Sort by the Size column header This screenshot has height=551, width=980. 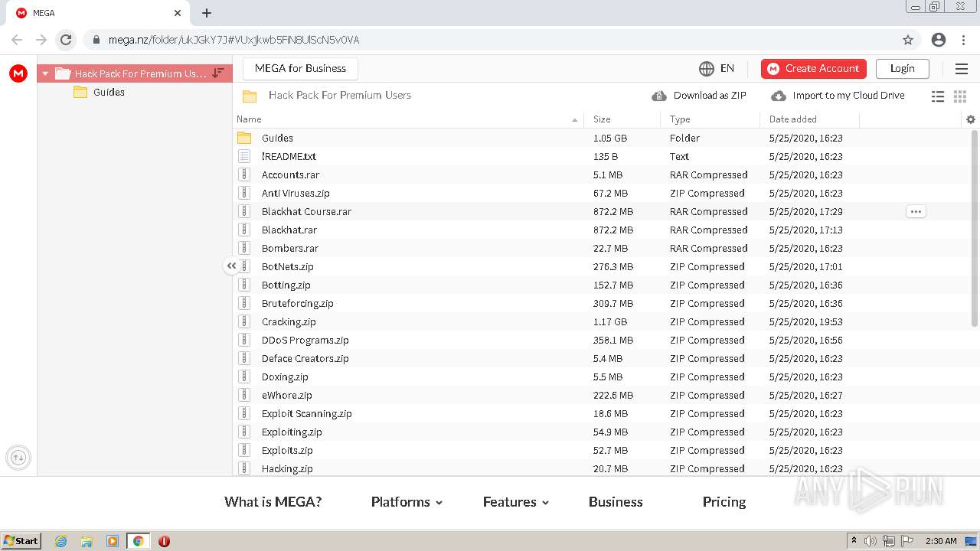[602, 119]
